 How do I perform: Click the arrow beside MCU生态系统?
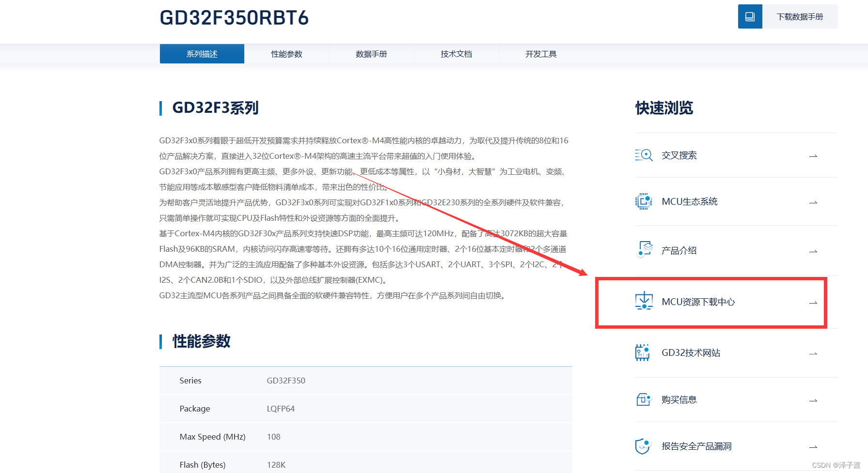coord(813,202)
